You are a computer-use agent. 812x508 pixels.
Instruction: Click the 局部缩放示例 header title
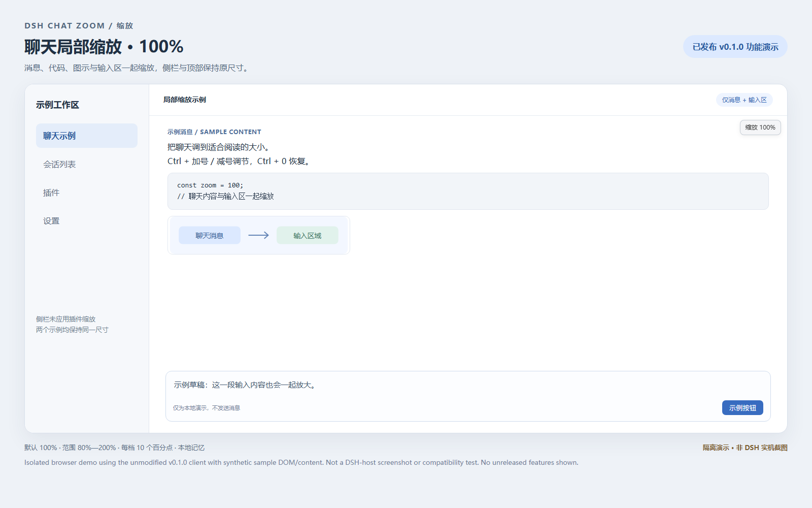[185, 100]
